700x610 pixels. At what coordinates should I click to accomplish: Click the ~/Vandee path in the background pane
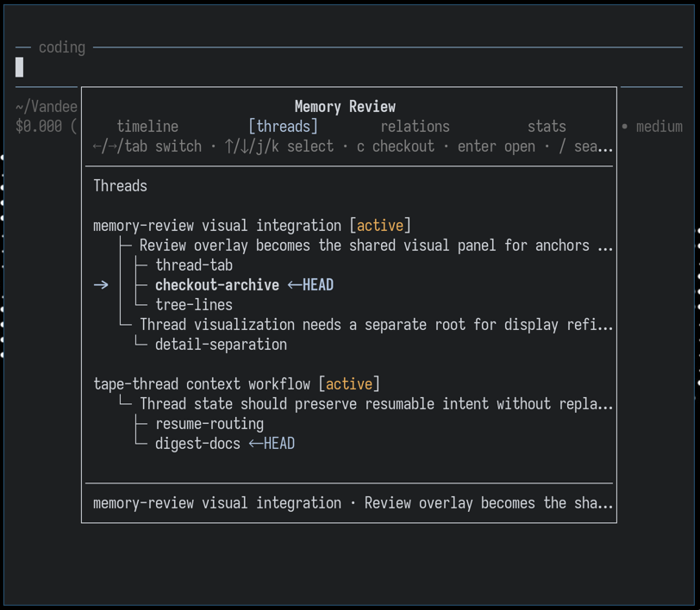[47, 107]
